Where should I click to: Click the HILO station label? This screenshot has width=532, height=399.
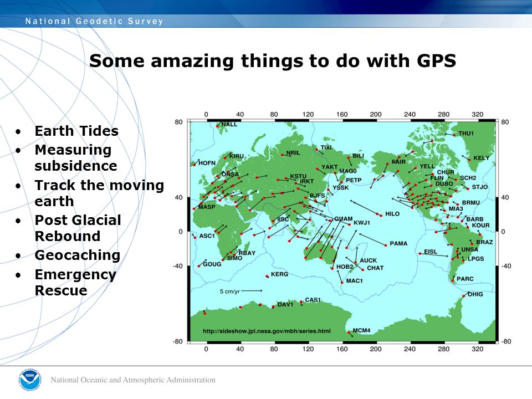coord(392,214)
